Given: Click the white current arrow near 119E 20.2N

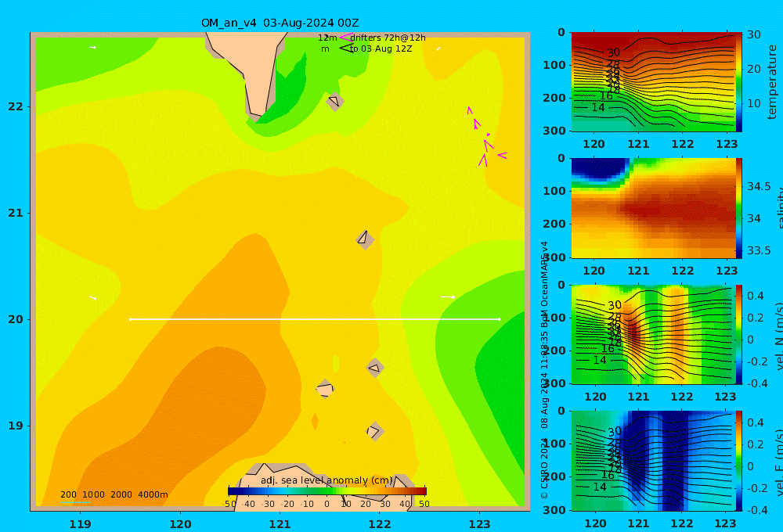Looking at the screenshot, I should 93,298.
